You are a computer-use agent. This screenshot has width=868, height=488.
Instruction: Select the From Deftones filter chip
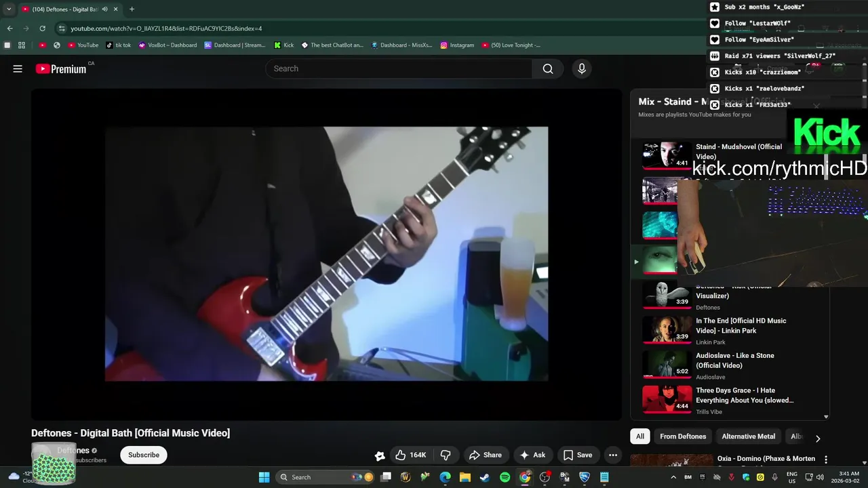pos(683,436)
